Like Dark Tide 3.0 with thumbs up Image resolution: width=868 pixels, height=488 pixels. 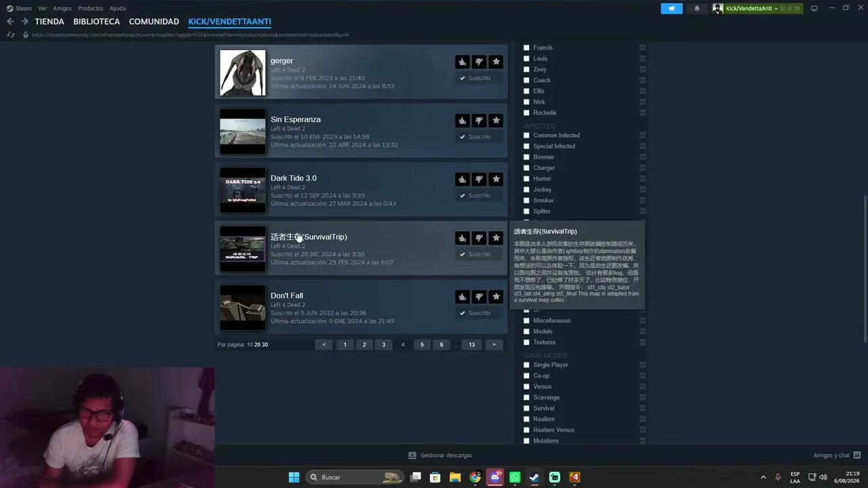462,180
